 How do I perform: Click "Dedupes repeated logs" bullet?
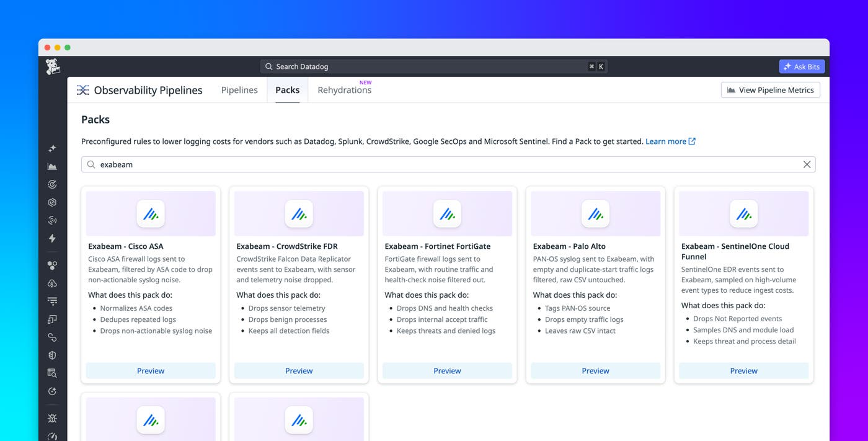point(138,319)
